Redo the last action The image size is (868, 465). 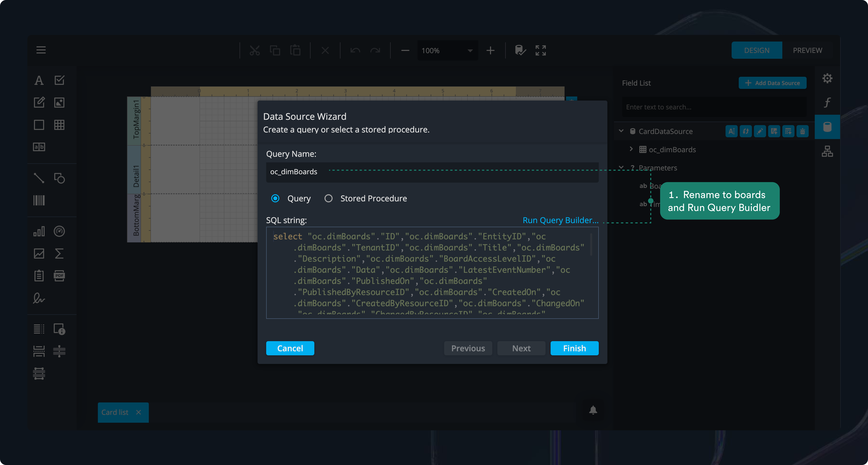pos(375,51)
